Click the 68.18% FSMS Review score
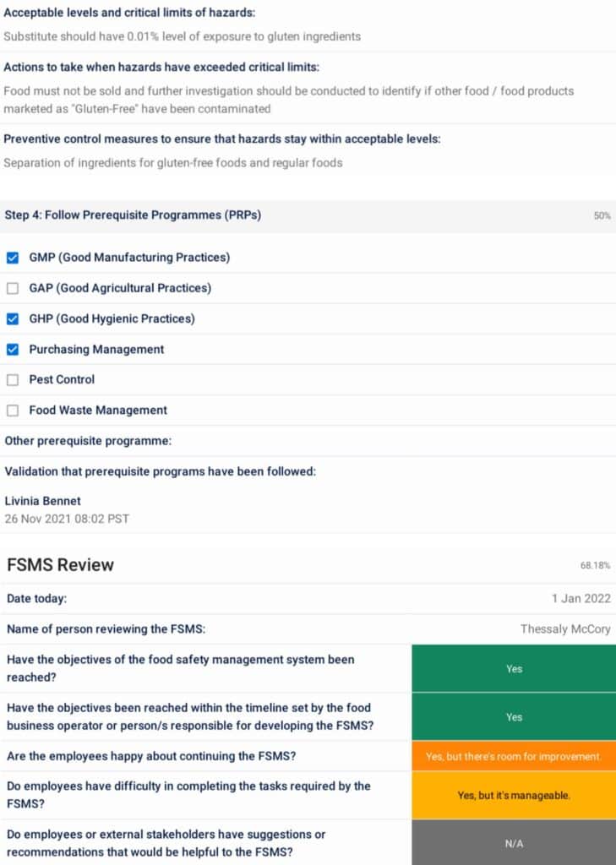The height and width of the screenshot is (865, 616). pos(595,565)
